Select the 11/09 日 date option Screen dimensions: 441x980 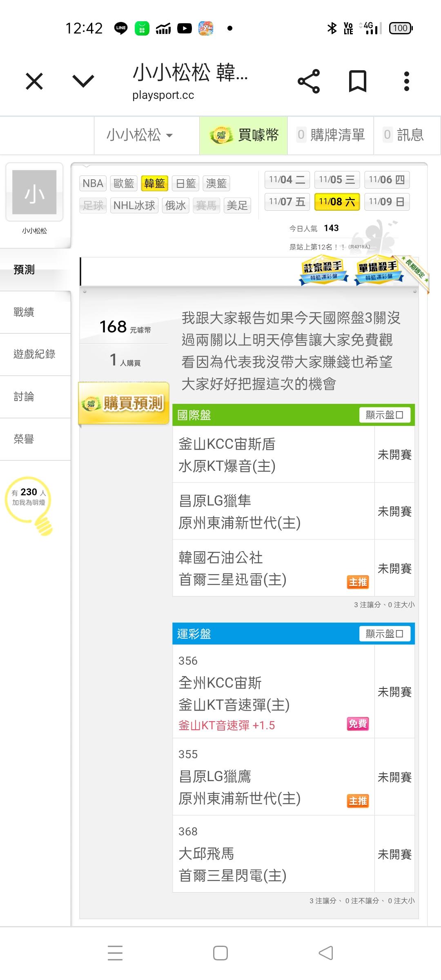point(386,202)
